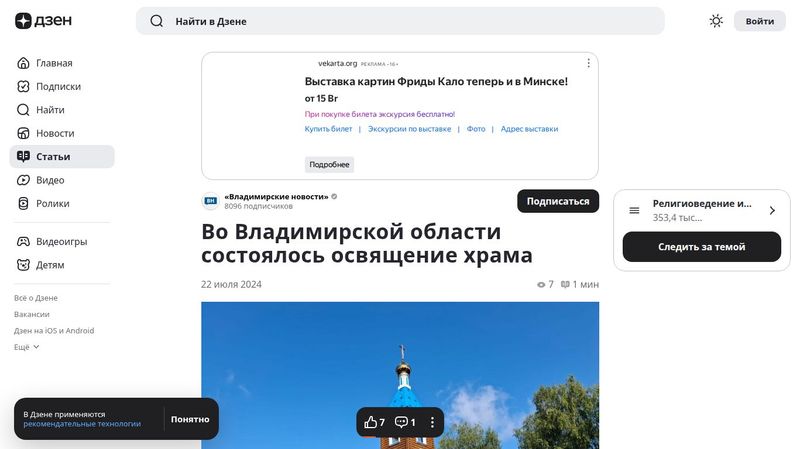Select Видео in the sidebar menu
This screenshot has width=800, height=449.
click(x=50, y=180)
